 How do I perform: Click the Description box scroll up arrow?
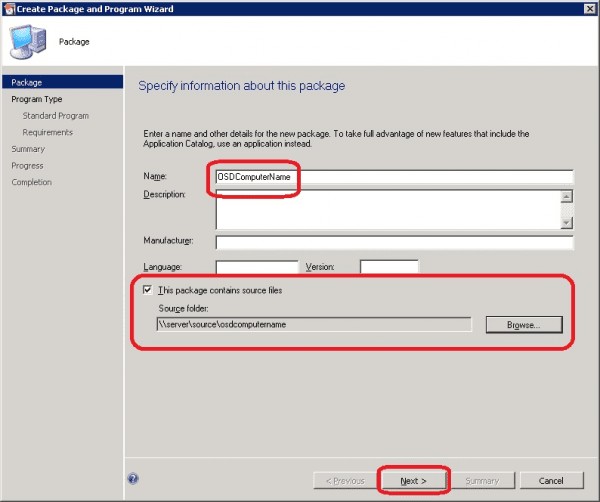566,196
